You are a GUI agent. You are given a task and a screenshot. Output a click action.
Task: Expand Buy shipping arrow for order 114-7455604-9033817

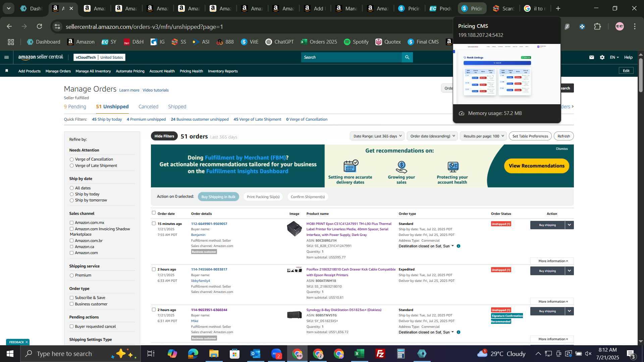(x=570, y=271)
